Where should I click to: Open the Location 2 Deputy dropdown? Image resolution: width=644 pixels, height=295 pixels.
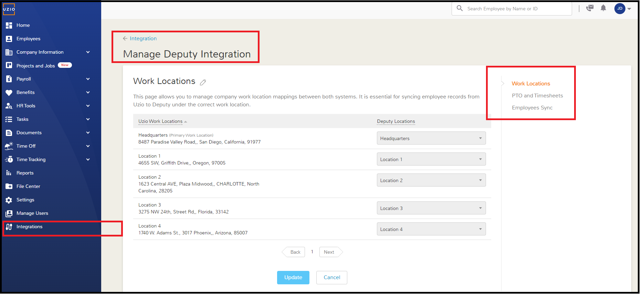[431, 180]
